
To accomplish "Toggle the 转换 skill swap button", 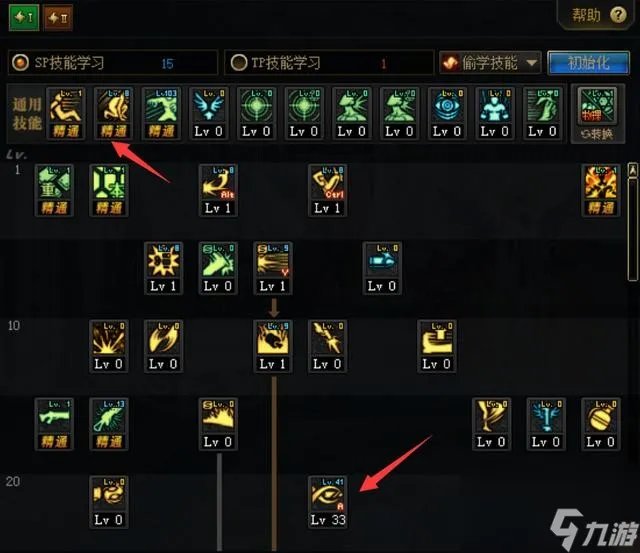I will coord(598,134).
